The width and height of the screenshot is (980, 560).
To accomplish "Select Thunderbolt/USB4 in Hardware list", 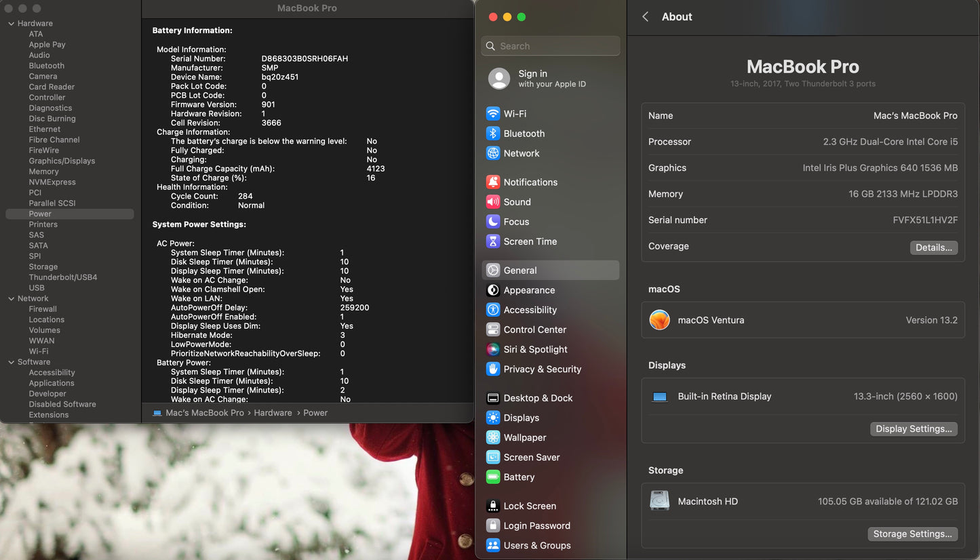I will coord(62,277).
